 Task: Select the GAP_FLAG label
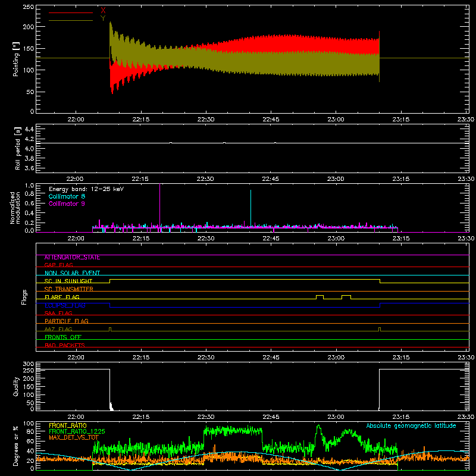click(x=58, y=265)
